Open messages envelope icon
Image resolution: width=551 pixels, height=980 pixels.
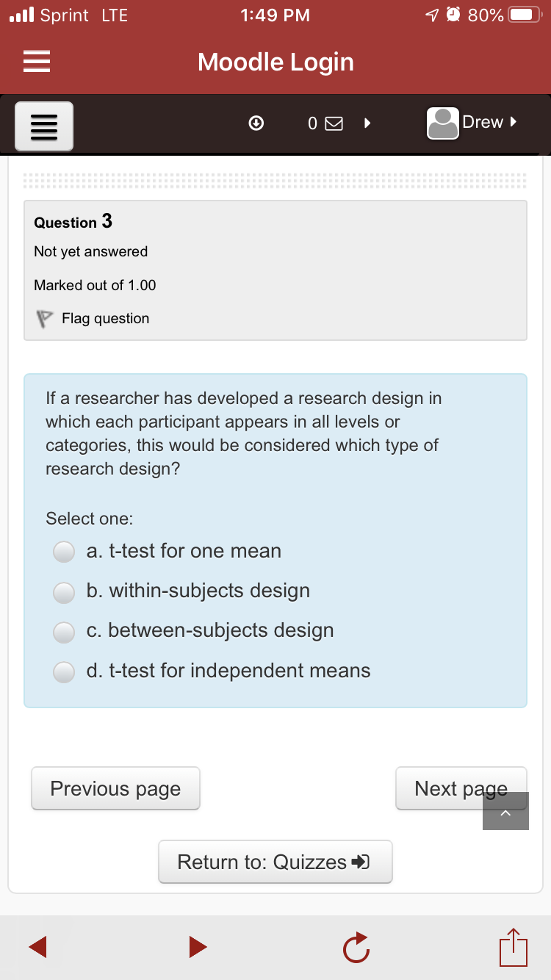[x=334, y=124]
